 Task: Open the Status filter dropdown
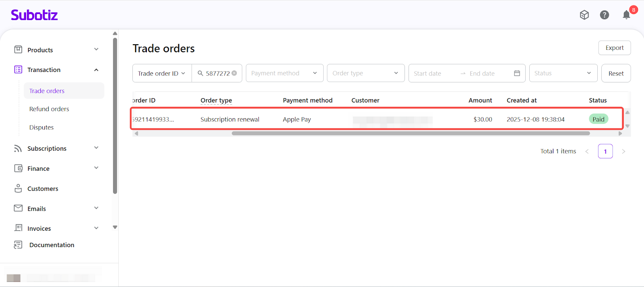click(x=563, y=73)
